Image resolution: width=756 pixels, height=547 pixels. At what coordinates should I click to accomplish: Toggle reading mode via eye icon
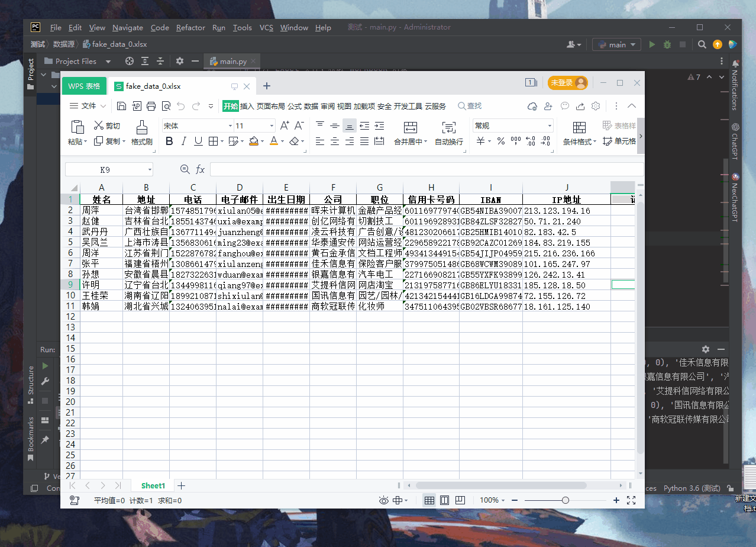point(384,500)
